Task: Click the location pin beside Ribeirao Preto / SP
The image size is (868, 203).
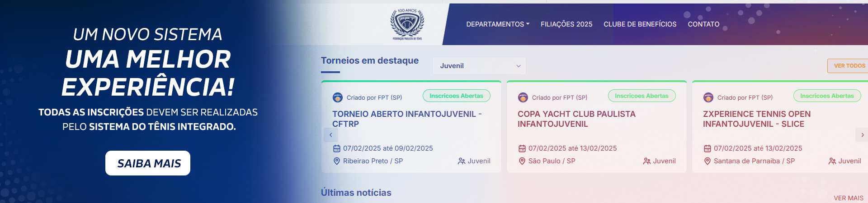Action: pyautogui.click(x=336, y=161)
